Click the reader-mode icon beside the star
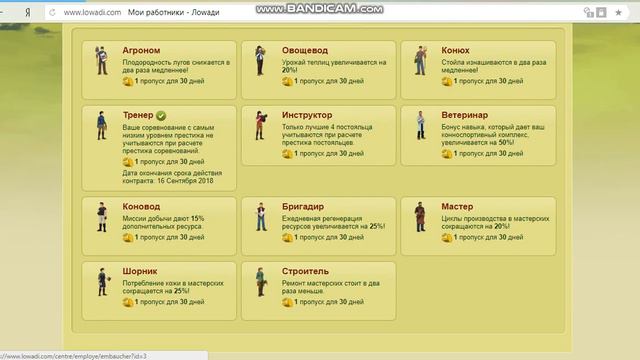The height and width of the screenshot is (360, 640). (601, 13)
